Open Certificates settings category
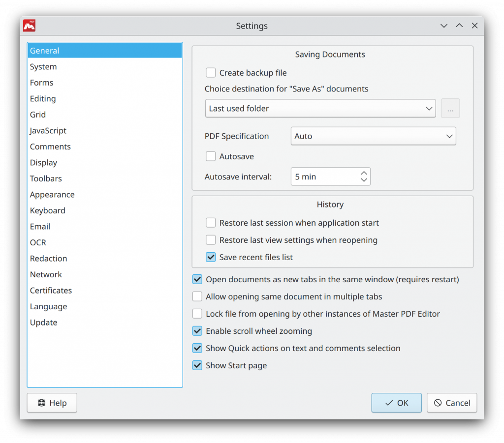This screenshot has height=443, width=504. (105, 291)
